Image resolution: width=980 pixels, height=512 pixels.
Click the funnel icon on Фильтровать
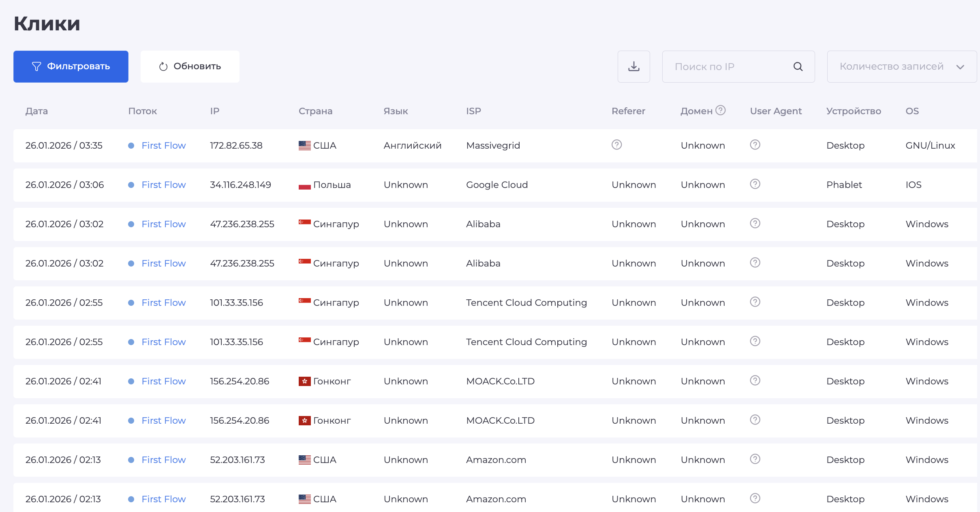(x=36, y=66)
